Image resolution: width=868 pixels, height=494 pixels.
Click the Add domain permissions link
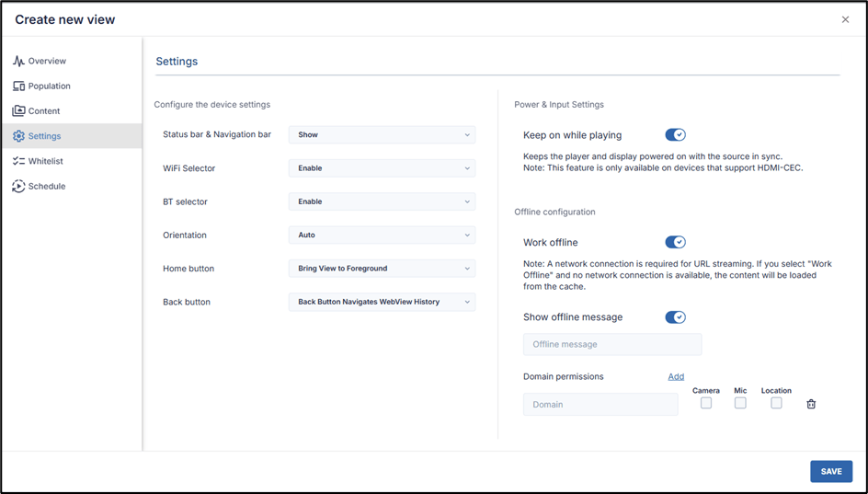[676, 376]
